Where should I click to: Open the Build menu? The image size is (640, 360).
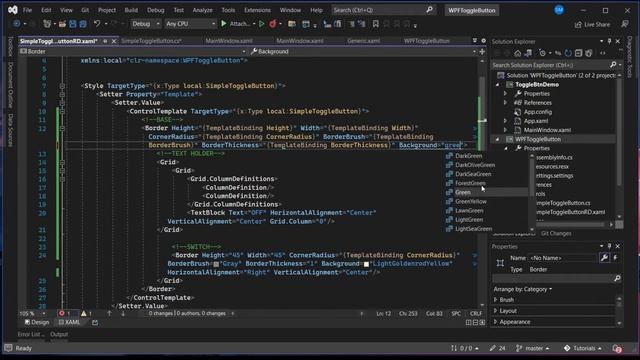(x=131, y=10)
